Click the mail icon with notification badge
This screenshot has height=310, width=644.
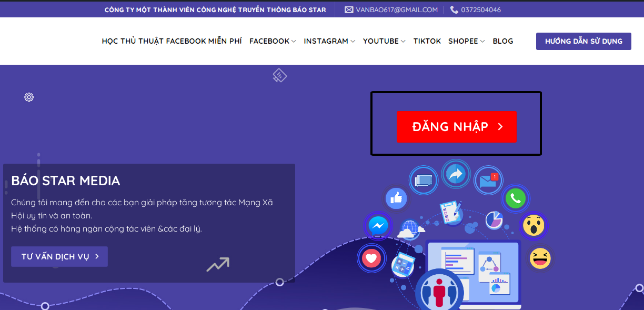point(488,181)
